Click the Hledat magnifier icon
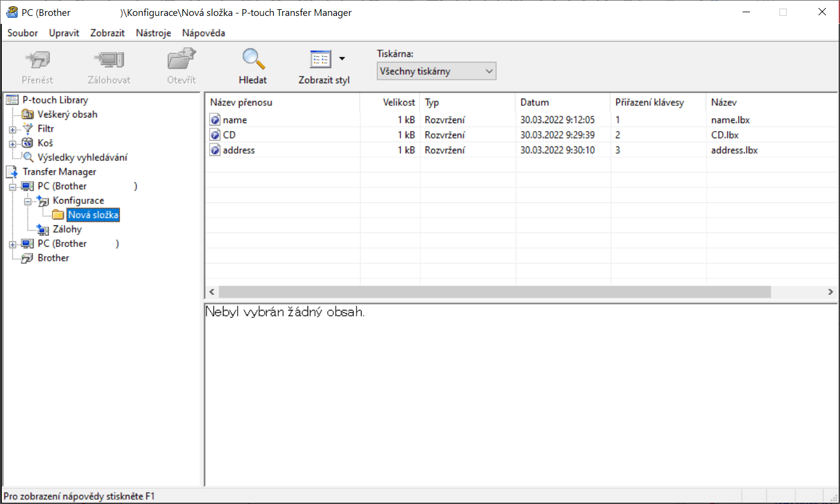Viewport: 840px width, 504px height. pyautogui.click(x=252, y=59)
